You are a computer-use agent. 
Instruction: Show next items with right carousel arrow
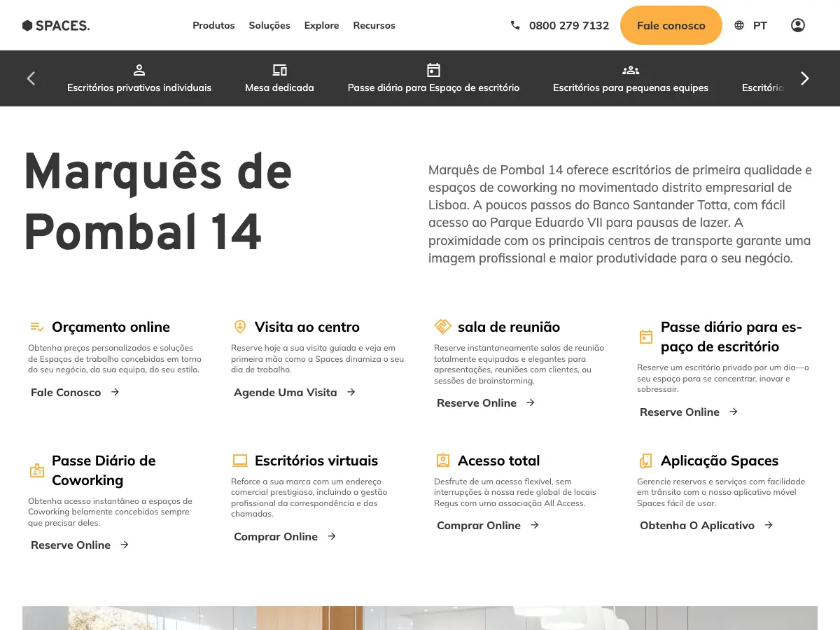pyautogui.click(x=805, y=78)
